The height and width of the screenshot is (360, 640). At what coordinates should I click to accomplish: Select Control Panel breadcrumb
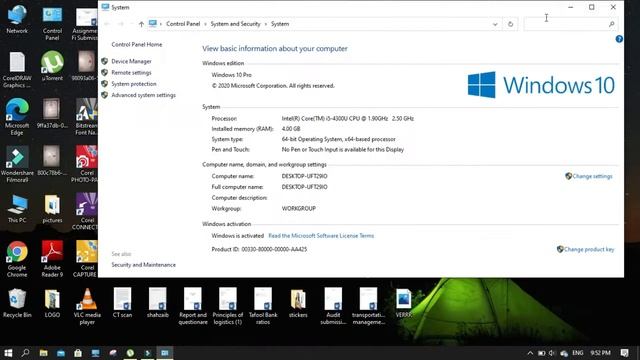pyautogui.click(x=183, y=24)
